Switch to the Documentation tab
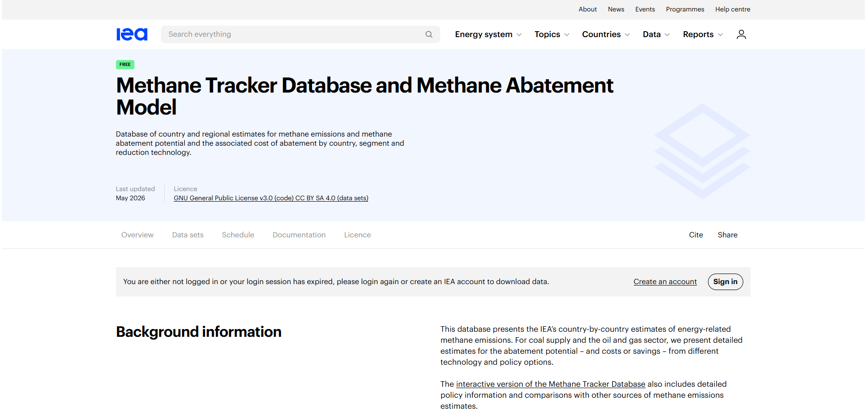This screenshot has width=868, height=417. click(x=299, y=235)
